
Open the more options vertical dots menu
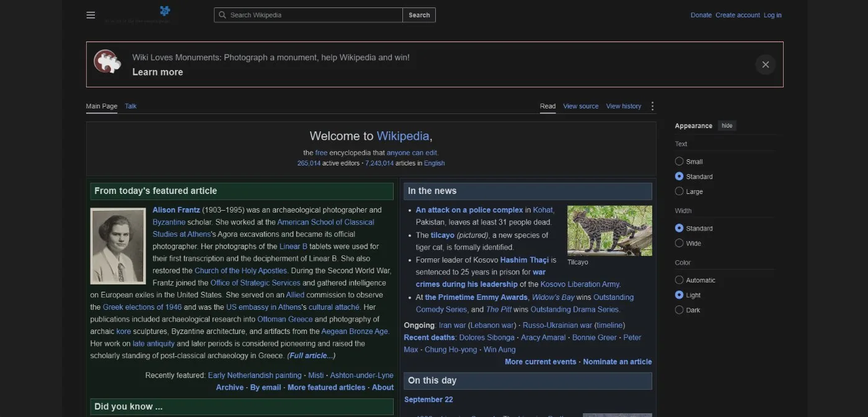tap(652, 106)
